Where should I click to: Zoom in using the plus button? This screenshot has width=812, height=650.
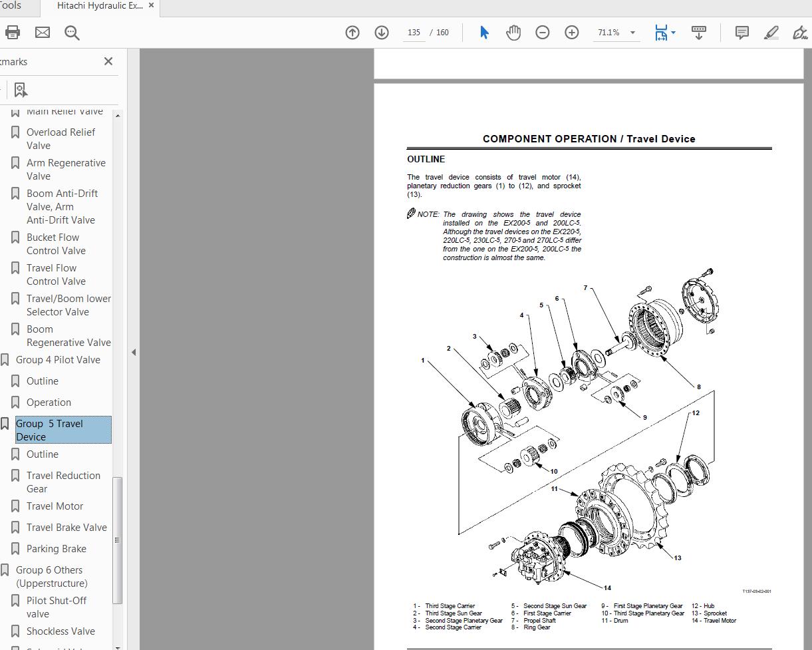(572, 33)
